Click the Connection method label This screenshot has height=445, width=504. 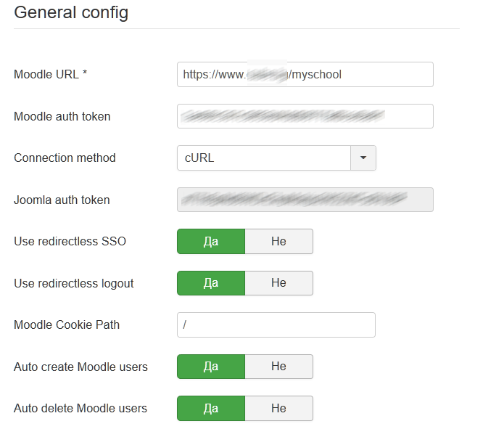click(65, 158)
